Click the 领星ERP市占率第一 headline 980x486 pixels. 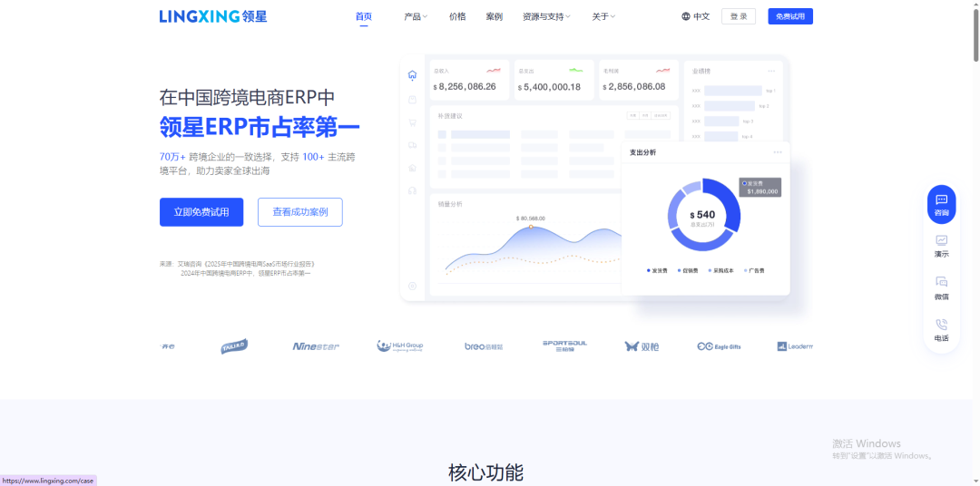click(260, 127)
